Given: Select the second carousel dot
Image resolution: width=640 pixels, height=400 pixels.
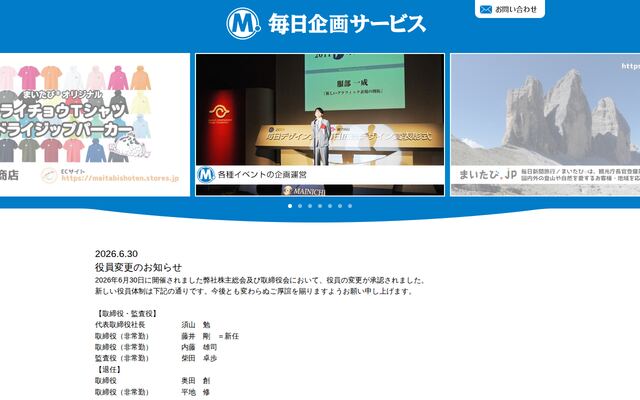Looking at the screenshot, I should click(x=300, y=206).
